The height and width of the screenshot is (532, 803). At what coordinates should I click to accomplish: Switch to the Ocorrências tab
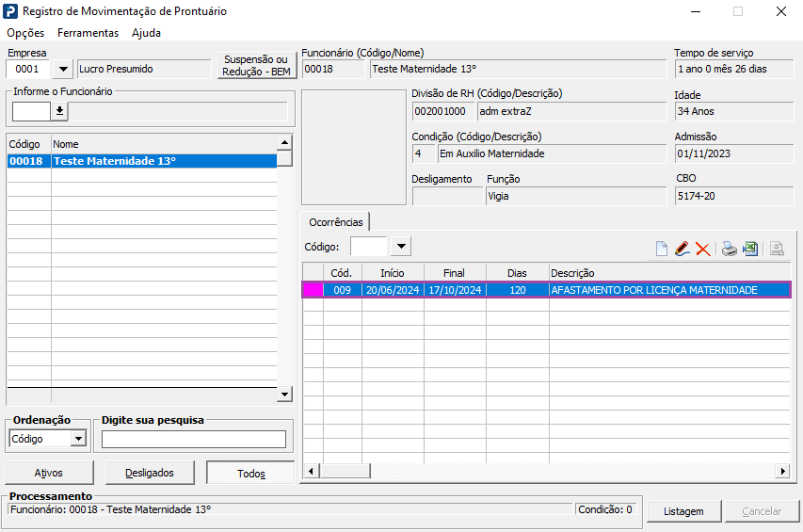(x=335, y=222)
